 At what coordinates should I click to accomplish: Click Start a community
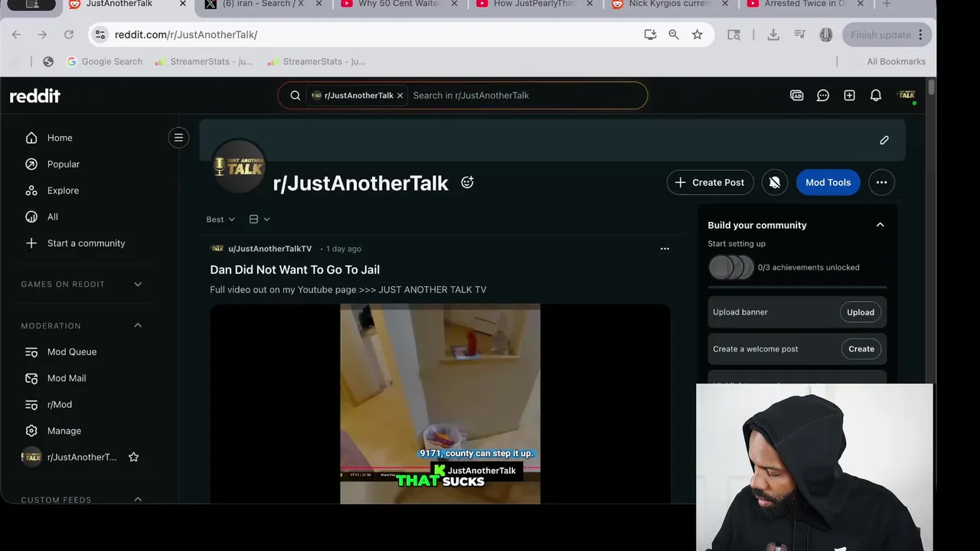click(86, 243)
